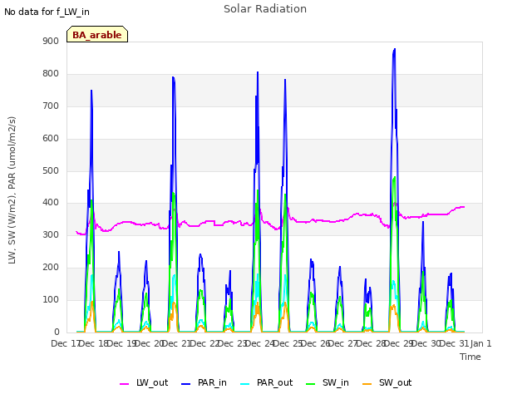Click the PAR_in legend label
The height and width of the screenshot is (399, 532).
coord(212,382)
